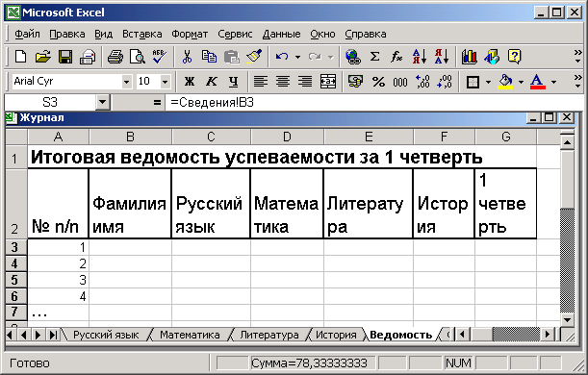Sort ascending with the A-Я down icon
588x375 pixels.
point(420,57)
